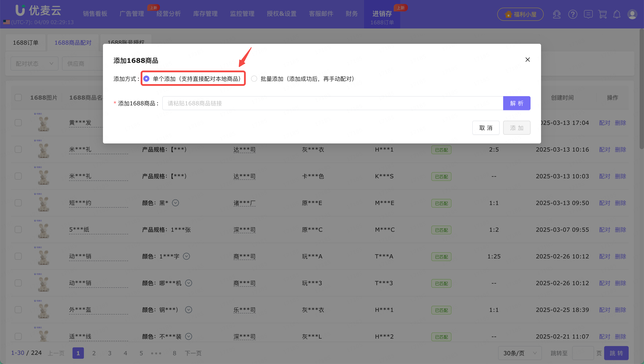Expand specs for 颜色：黑* row

coord(175,203)
